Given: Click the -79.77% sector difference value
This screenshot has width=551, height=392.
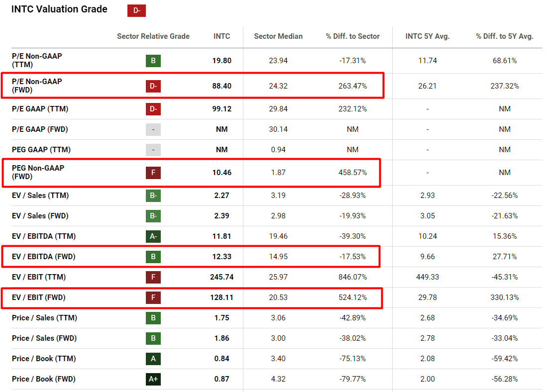Looking at the screenshot, I should [352, 379].
